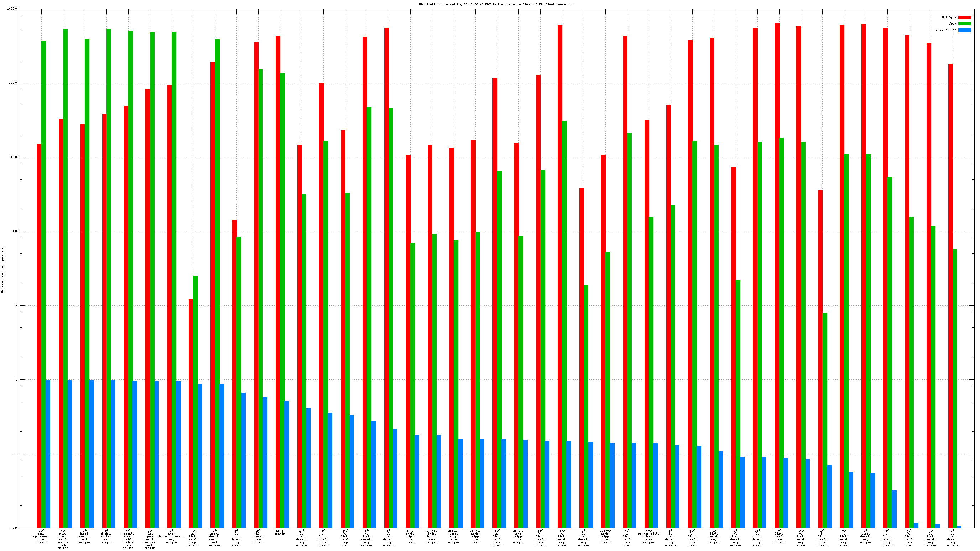
Task: Click the 36409@ iadb.isipp.com axis label
Action: coord(605,536)
